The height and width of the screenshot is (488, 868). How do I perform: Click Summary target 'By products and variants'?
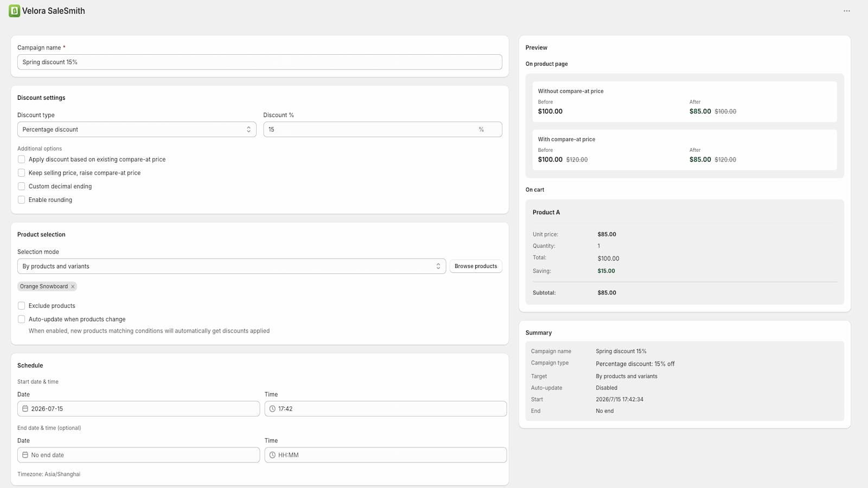627,376
